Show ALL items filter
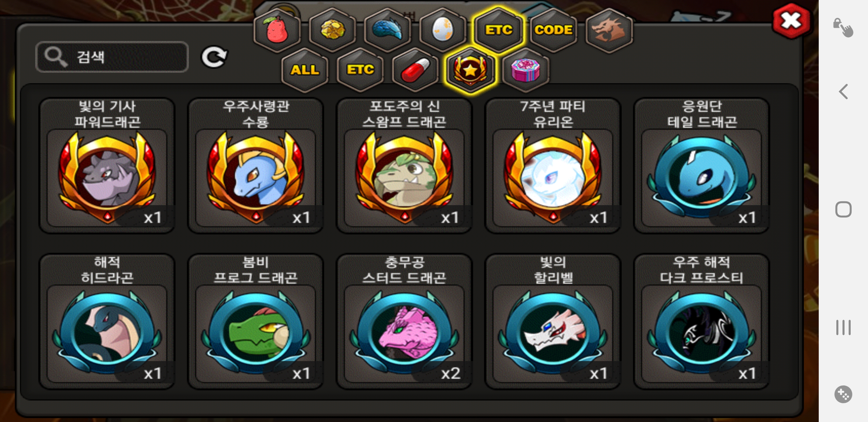The height and width of the screenshot is (422, 868). (x=305, y=70)
